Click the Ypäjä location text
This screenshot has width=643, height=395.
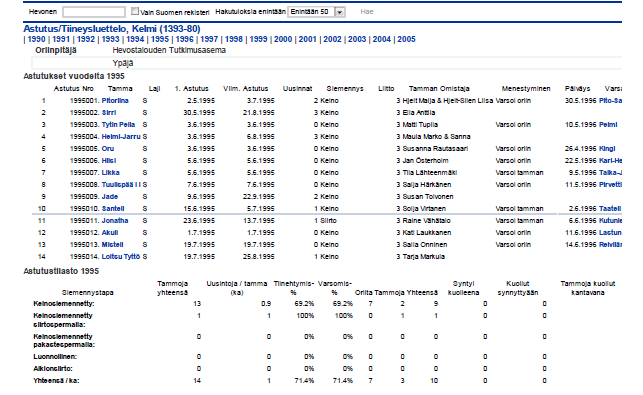click(123, 63)
